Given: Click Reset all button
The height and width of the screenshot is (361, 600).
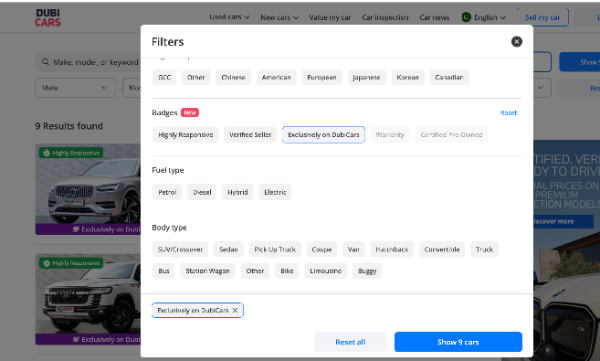Looking at the screenshot, I should click(351, 342).
